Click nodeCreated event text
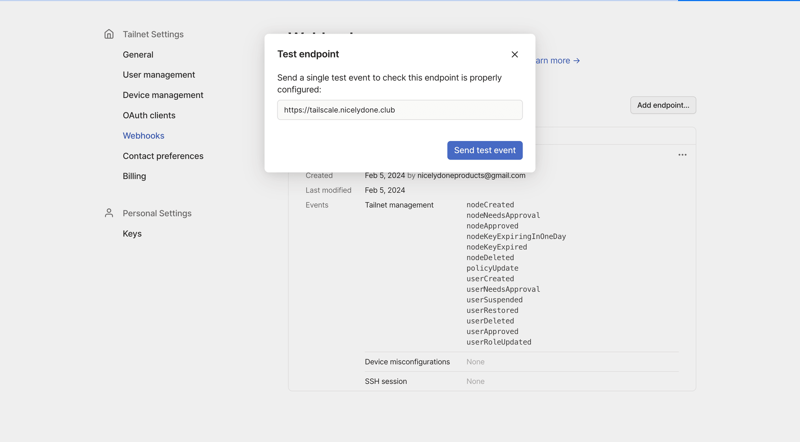 [x=490, y=205]
